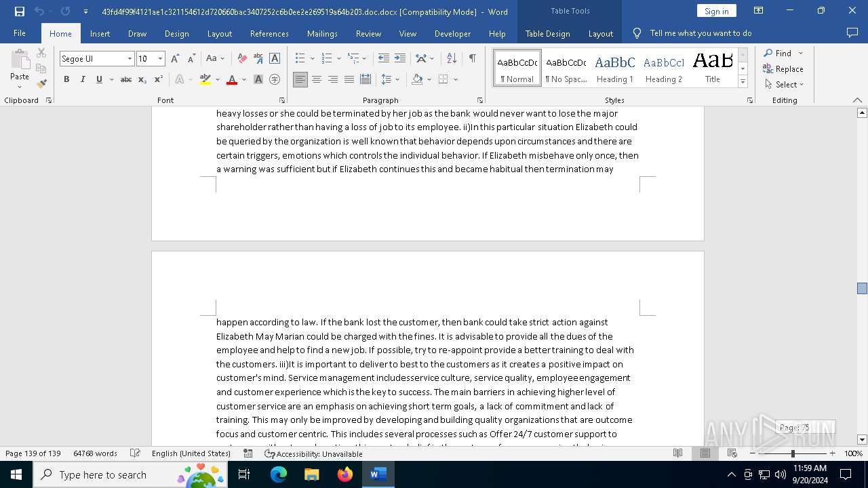Justify the paragraph text
Screen dimensions: 868x488
click(x=349, y=79)
